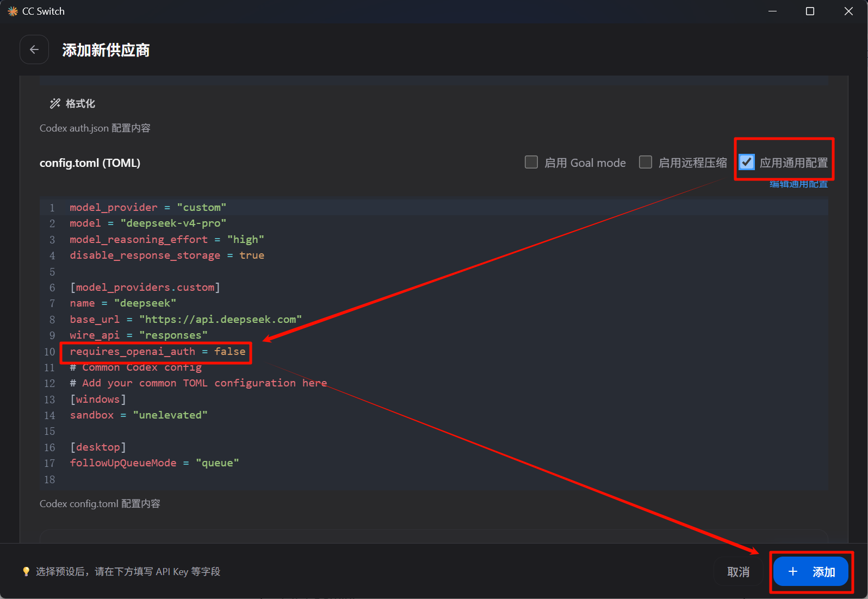Click the 'Add your common TOML configuration here' comment
Image resolution: width=868 pixels, height=599 pixels.
[199, 383]
